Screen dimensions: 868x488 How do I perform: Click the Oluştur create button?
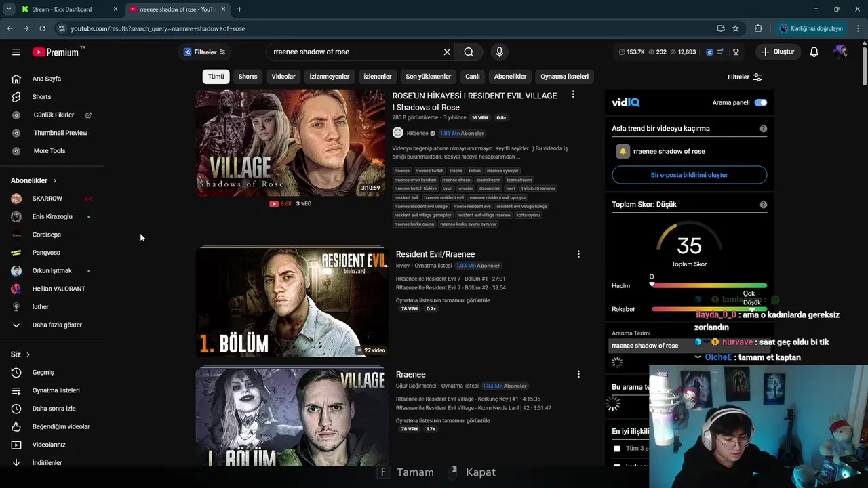click(778, 52)
